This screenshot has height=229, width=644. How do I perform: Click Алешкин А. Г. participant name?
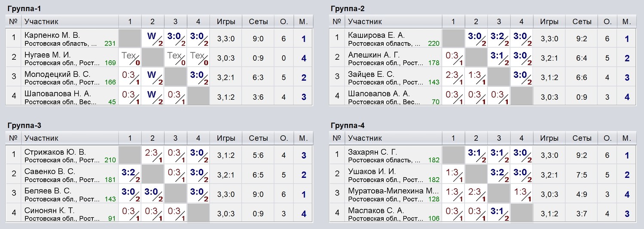(374, 55)
